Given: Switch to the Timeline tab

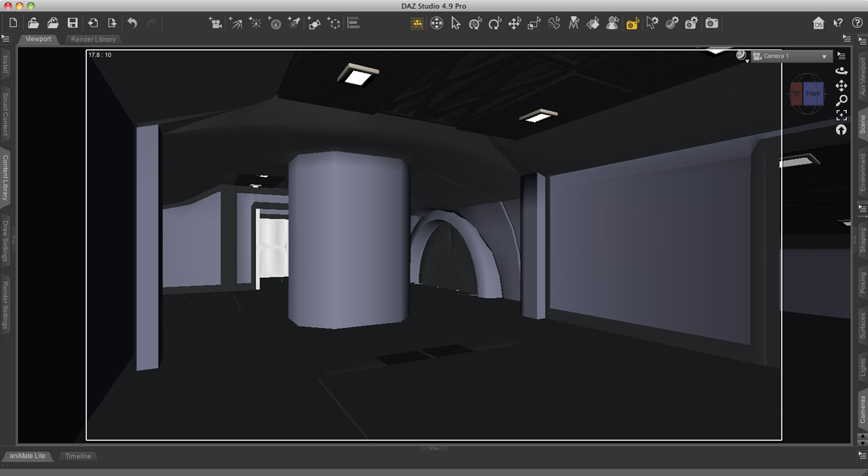Looking at the screenshot, I should (78, 456).
